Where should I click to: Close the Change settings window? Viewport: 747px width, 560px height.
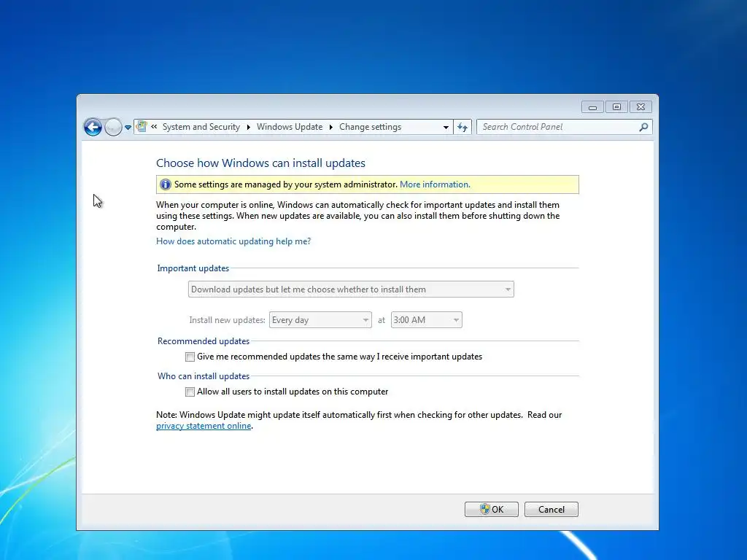[640, 107]
